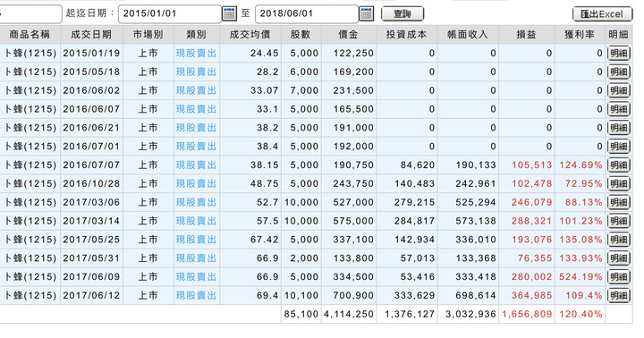This screenshot has width=644, height=338.
Task: Open 明細 for the 2017/06/12 trade
Action: [619, 295]
